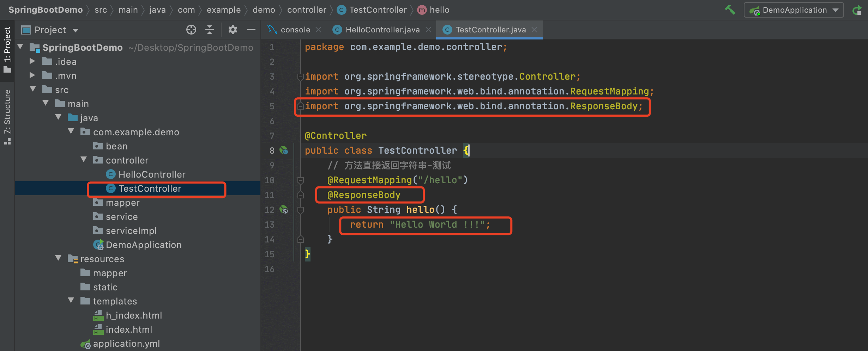Collapse the SpringBootDemo root node
Image resolution: width=868 pixels, height=351 pixels.
tap(20, 47)
